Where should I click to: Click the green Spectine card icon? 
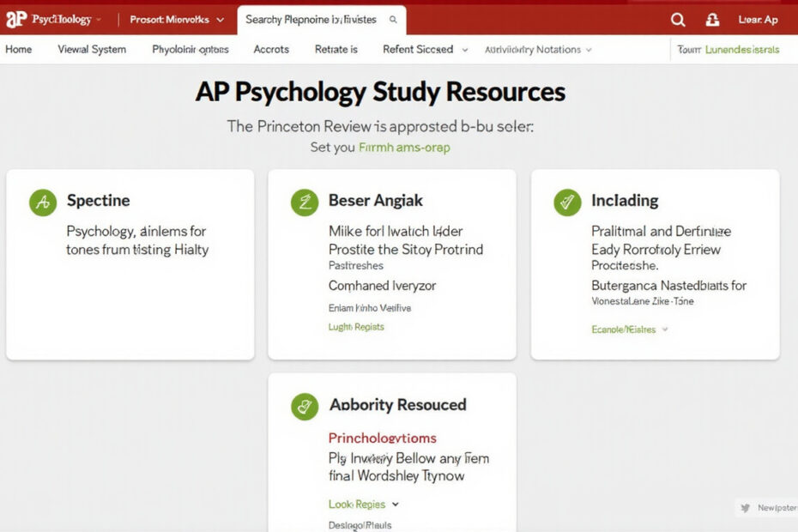tap(43, 203)
